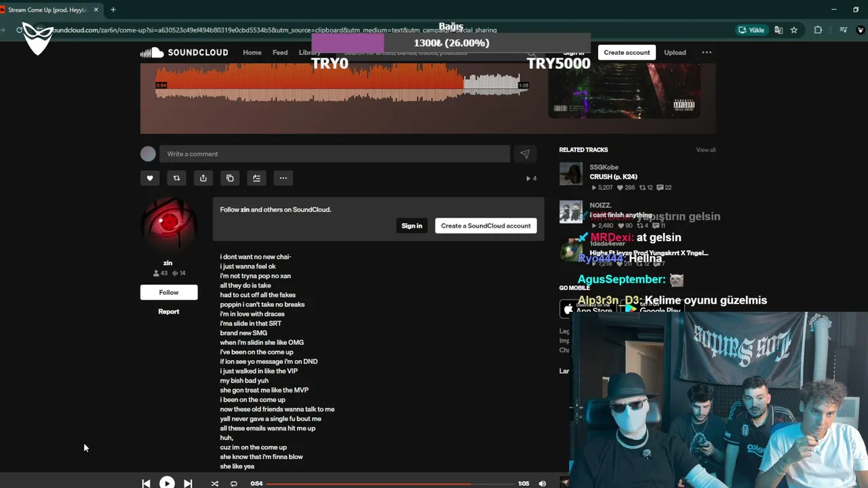Click the total duration 1:05 in the player
Image resolution: width=868 pixels, height=488 pixels.
pyautogui.click(x=524, y=483)
